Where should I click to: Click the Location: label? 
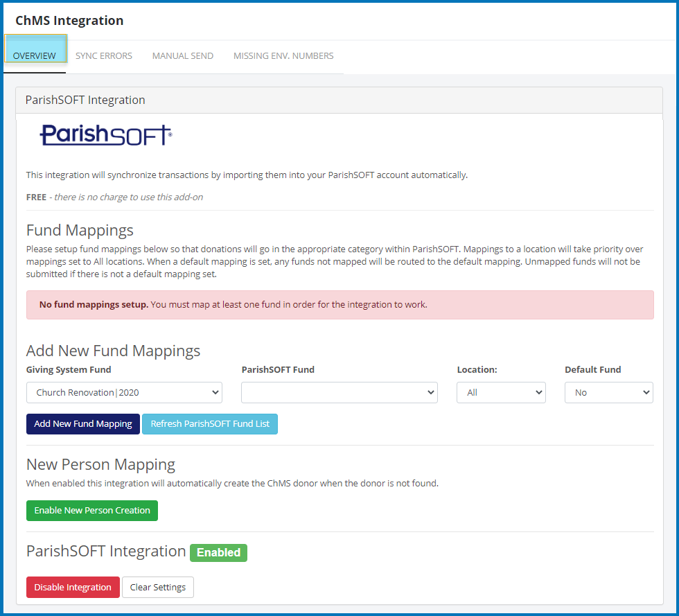point(477,369)
